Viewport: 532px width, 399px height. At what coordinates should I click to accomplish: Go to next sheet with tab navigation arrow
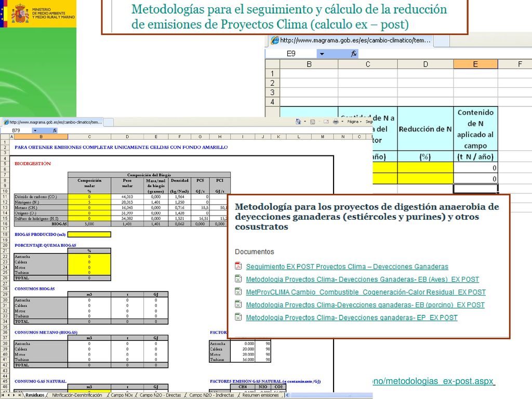tap(14, 395)
